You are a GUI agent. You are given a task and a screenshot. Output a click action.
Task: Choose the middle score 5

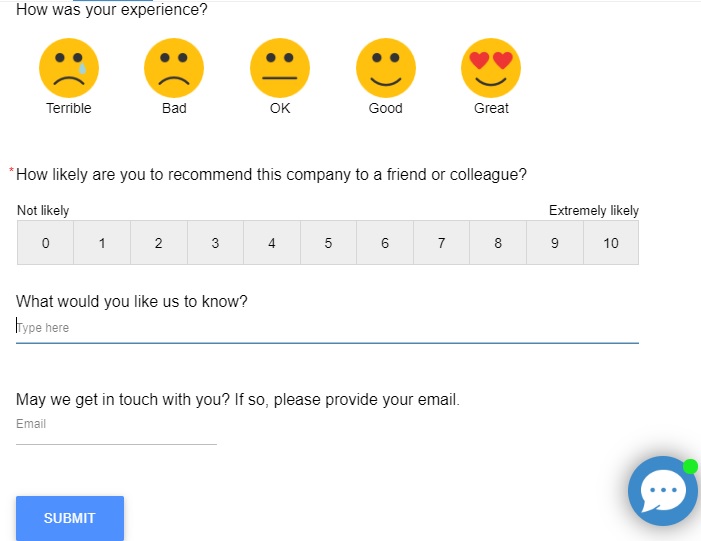click(328, 243)
